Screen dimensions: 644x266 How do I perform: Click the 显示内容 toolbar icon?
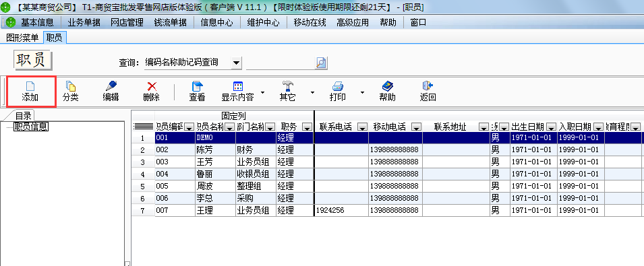click(238, 86)
